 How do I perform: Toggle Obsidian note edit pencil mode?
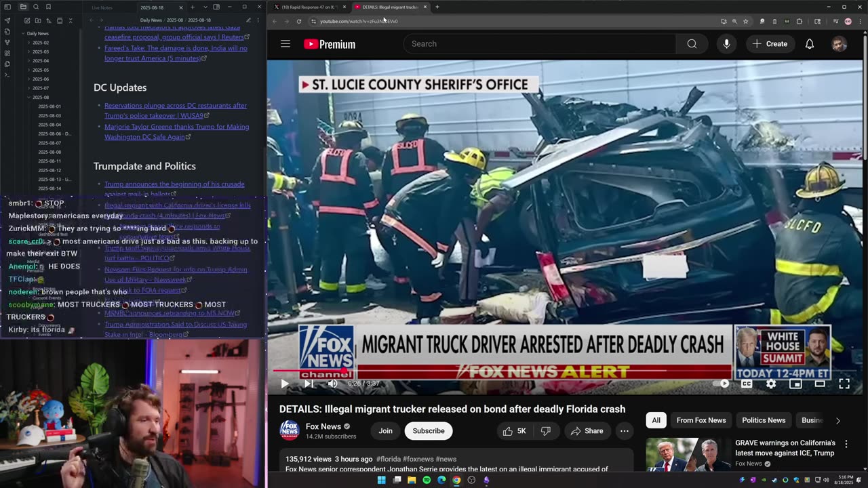pos(248,20)
